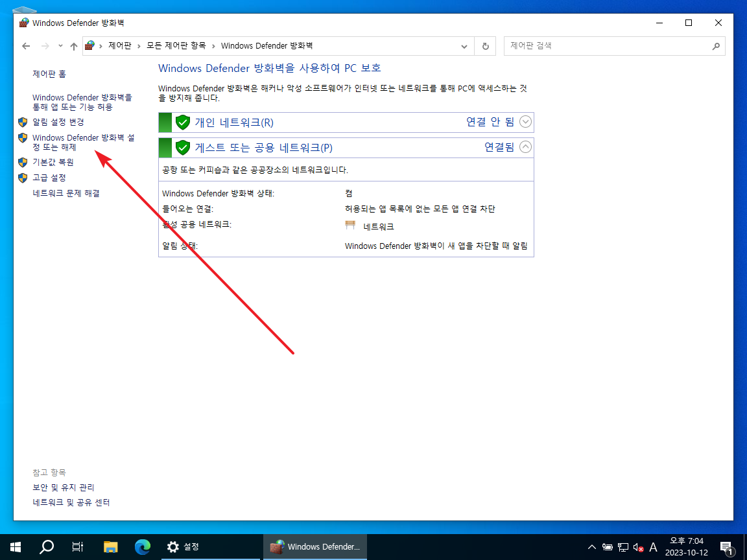Viewport: 747px width, 560px height.
Task: Go up one level with the Up arrow
Action: 73,46
